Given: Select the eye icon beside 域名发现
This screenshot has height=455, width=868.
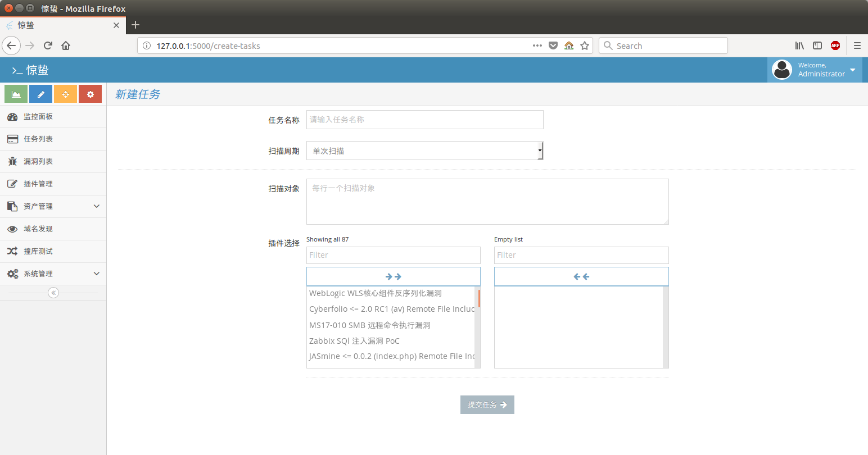Looking at the screenshot, I should 12,229.
